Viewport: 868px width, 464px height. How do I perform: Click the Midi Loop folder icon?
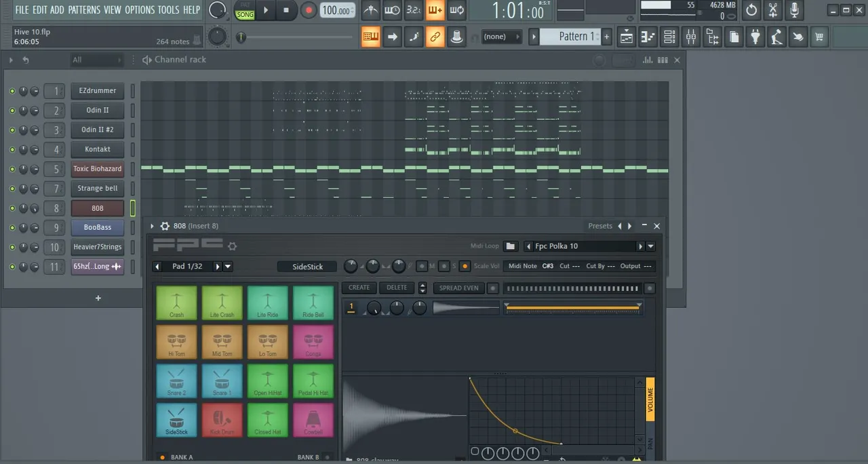(511, 246)
